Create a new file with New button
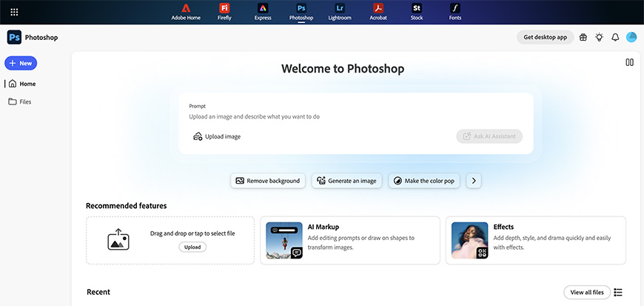Viewport: 644px width, 306px height. point(21,63)
